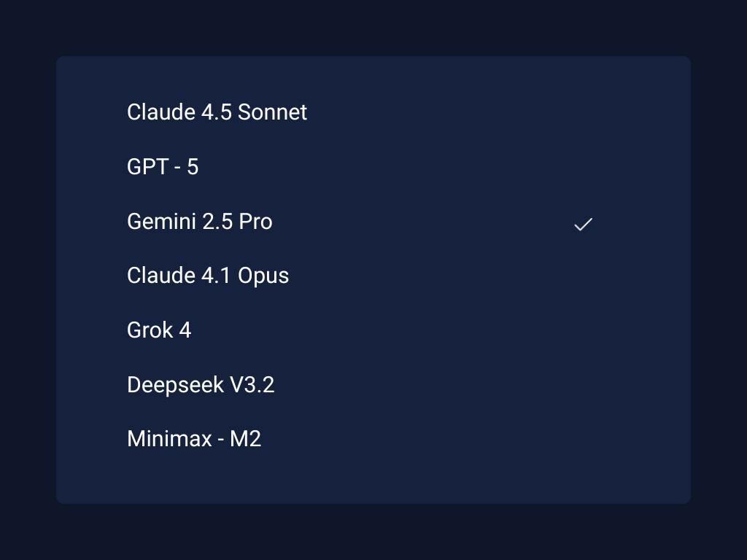Screen dimensions: 747x560
Task: Click the 'Claude 4.5 Sonnet' text label
Action: (x=217, y=112)
